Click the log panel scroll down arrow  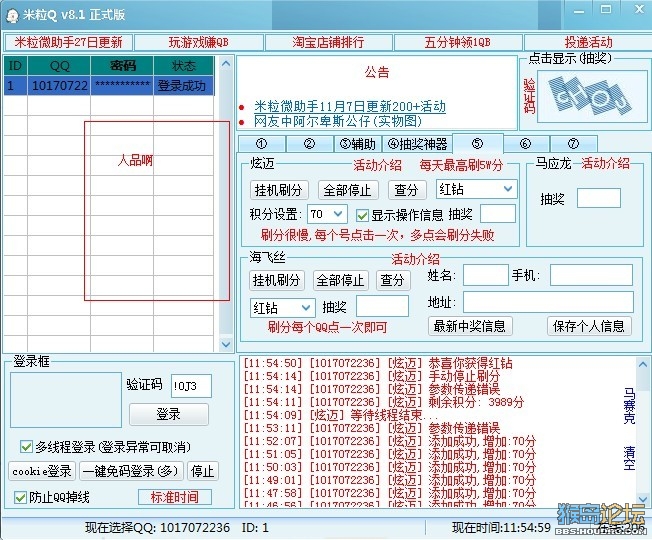[x=643, y=499]
